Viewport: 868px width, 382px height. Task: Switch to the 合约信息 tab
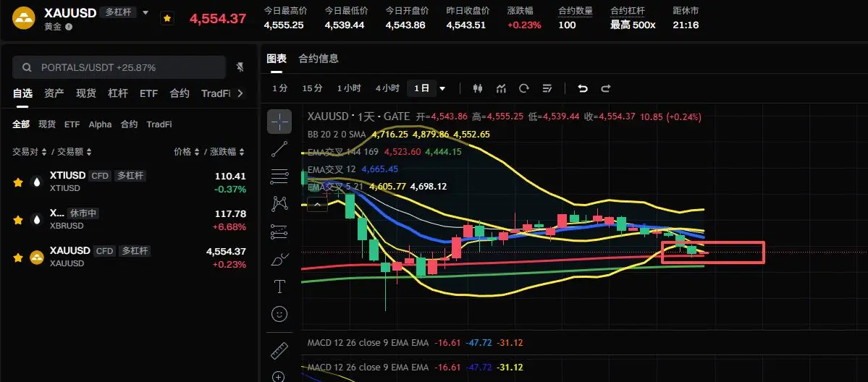319,58
